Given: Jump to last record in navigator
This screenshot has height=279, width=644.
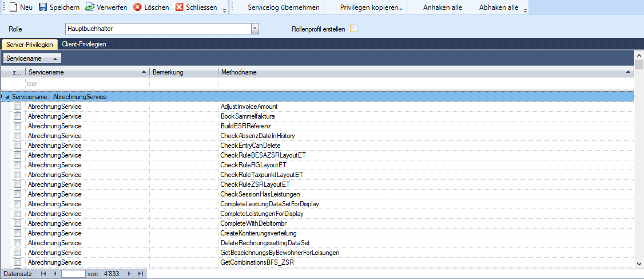Looking at the screenshot, I should [x=140, y=274].
